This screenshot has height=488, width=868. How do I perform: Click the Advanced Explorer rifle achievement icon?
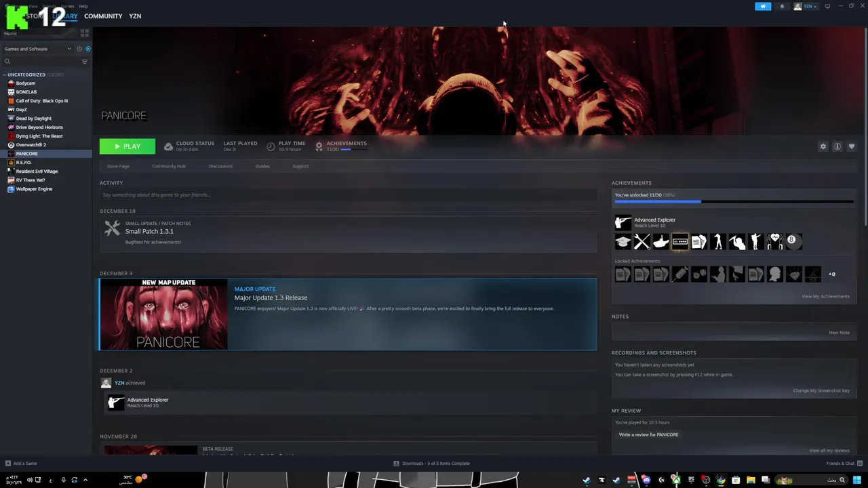click(x=623, y=222)
